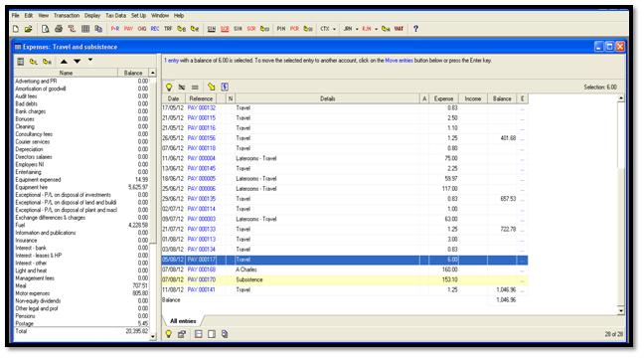Screen dimensions: 644x358
Task: Open the small dropdown arrow in accounts pane toolbar
Action: click(x=90, y=61)
